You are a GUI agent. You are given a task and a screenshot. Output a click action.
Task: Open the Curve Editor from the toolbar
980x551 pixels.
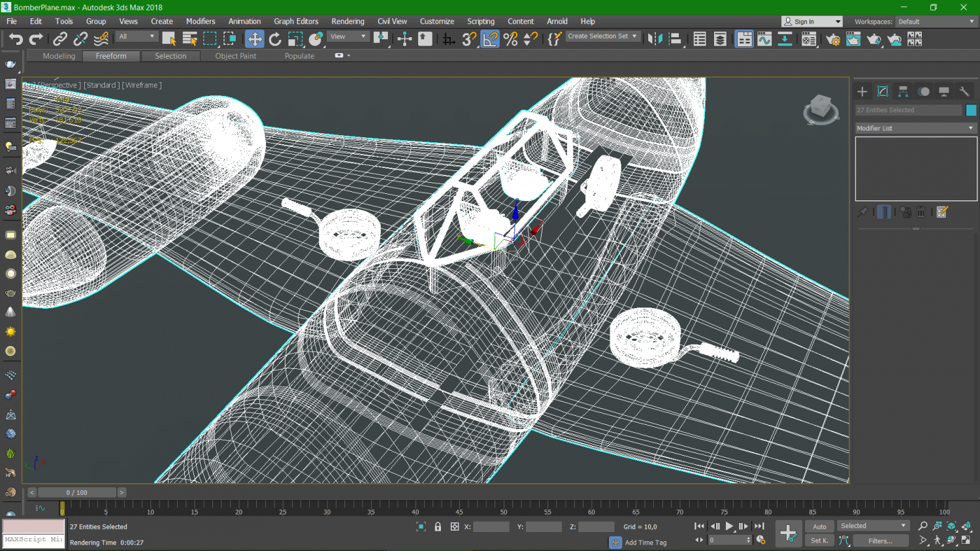pyautogui.click(x=764, y=39)
